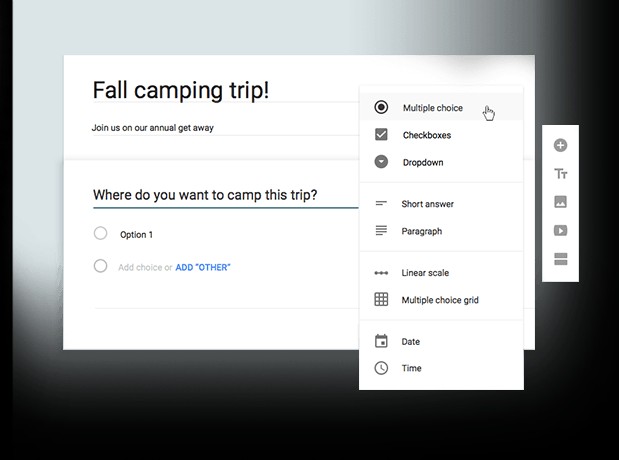
Task: Click the Date calendar icon
Action: 381,341
